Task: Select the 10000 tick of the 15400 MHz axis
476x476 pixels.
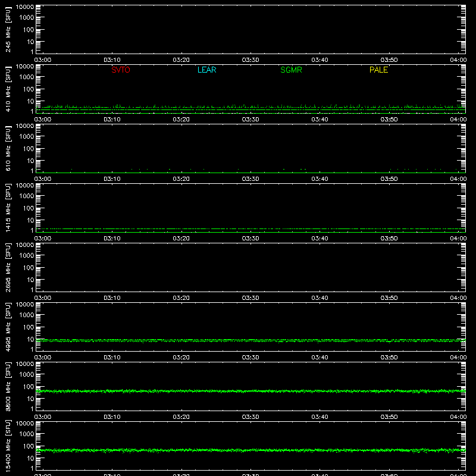Action: click(25, 424)
